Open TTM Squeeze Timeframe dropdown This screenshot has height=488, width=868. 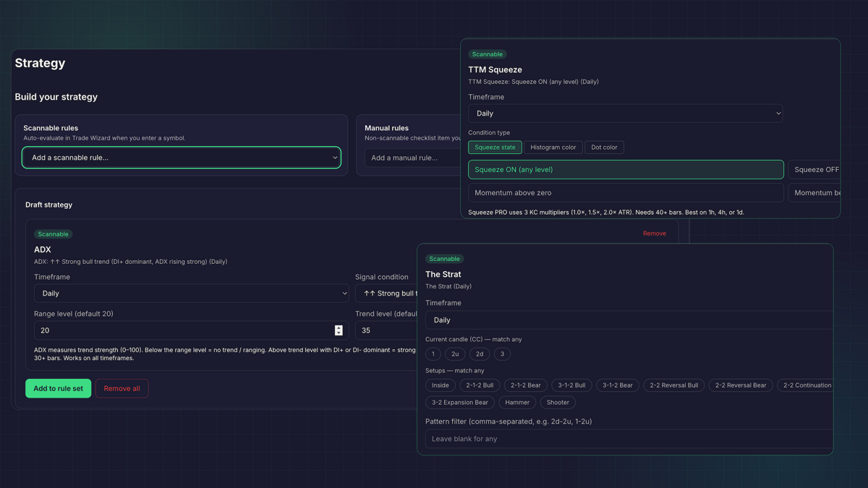click(x=626, y=114)
